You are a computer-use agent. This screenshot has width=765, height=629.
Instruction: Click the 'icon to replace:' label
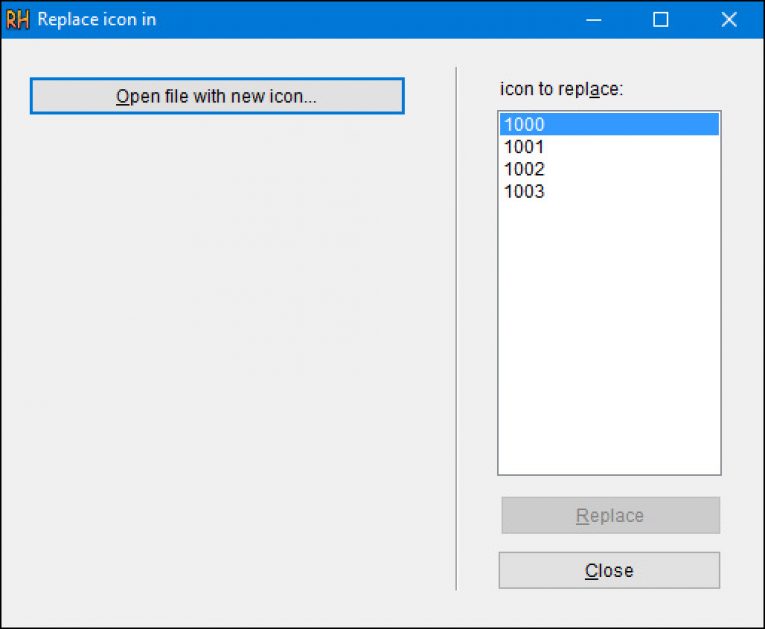(x=561, y=89)
